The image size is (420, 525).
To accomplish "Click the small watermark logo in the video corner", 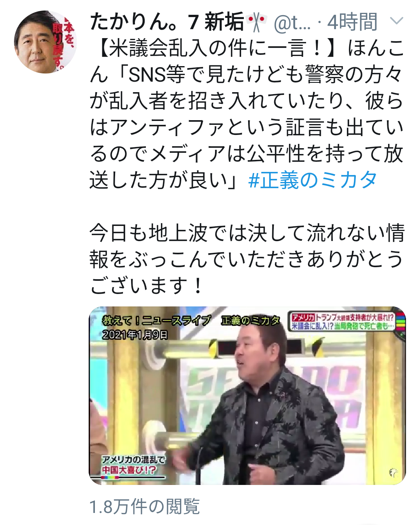I will point(394,472).
